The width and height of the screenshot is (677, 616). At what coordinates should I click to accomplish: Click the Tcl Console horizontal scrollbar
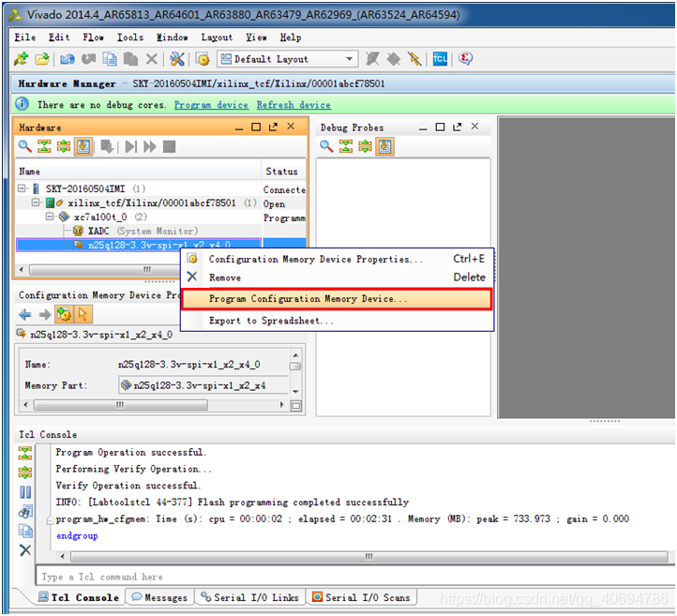pyautogui.click(x=369, y=556)
